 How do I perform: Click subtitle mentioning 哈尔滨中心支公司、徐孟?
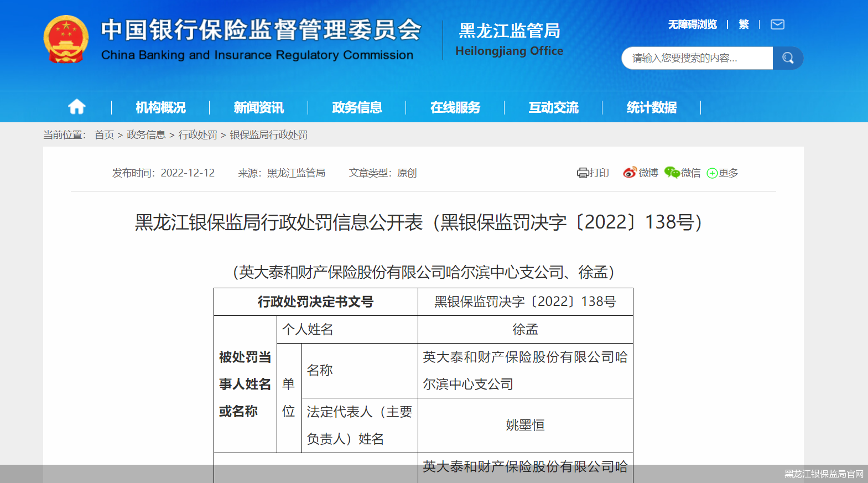pyautogui.click(x=424, y=272)
